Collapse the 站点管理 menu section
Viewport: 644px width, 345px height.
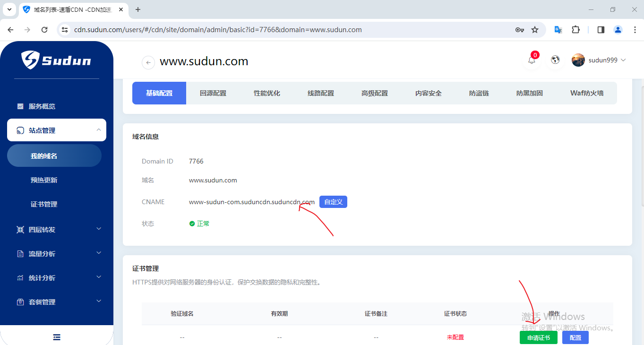coord(57,130)
